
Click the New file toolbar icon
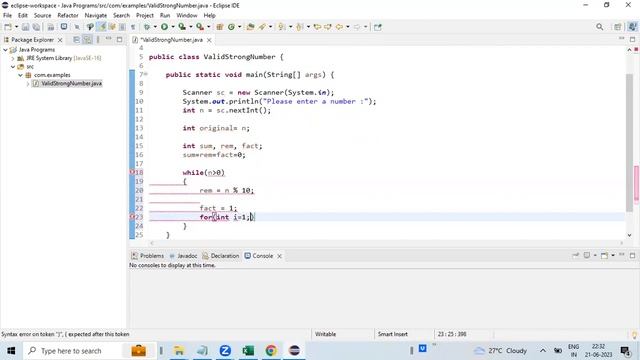(8, 27)
